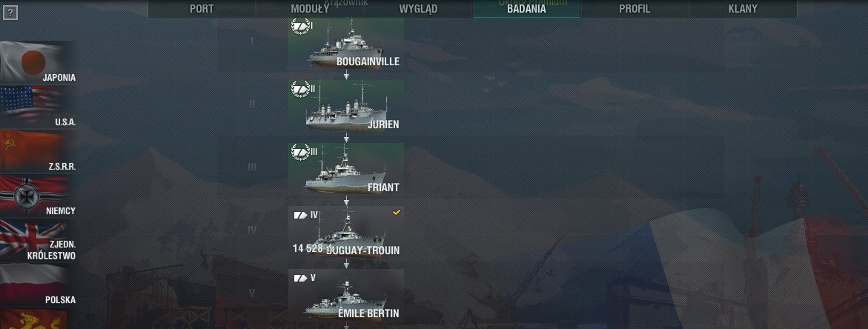868x329 pixels.
Task: Switch to the Moduły tab
Action: (309, 9)
